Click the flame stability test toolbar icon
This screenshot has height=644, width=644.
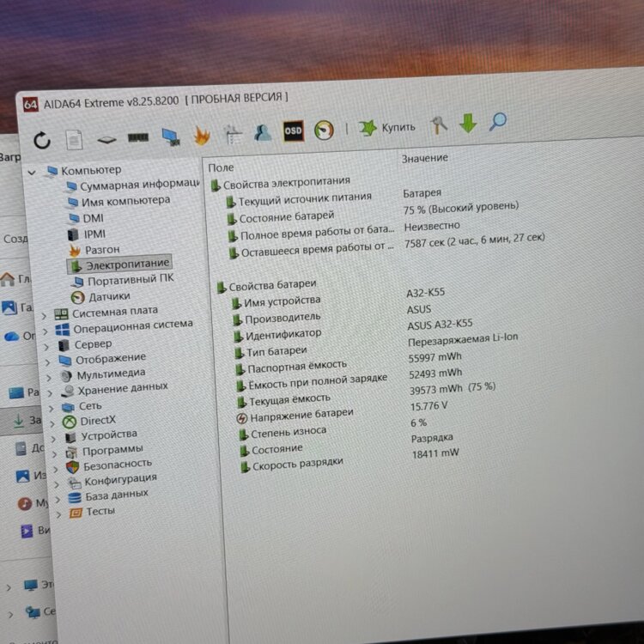point(202,135)
